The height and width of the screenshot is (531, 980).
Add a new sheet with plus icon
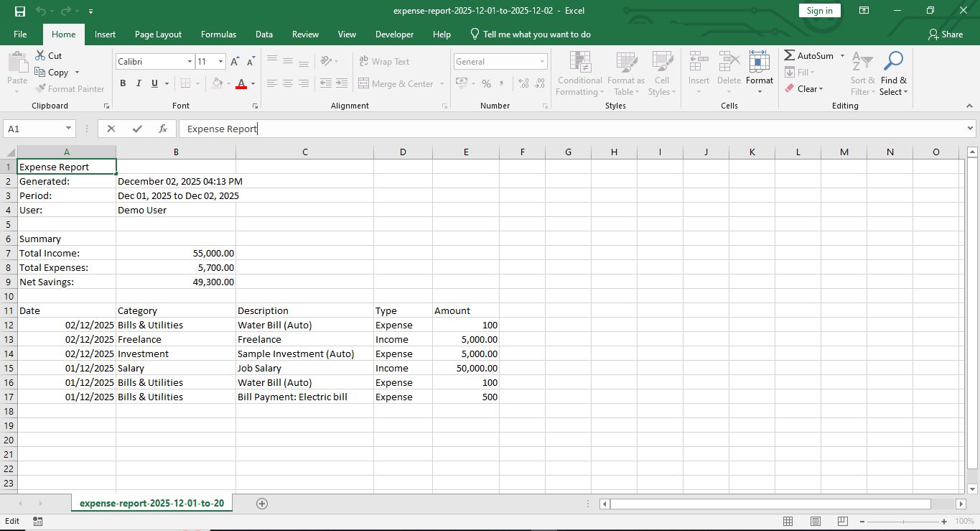262,504
